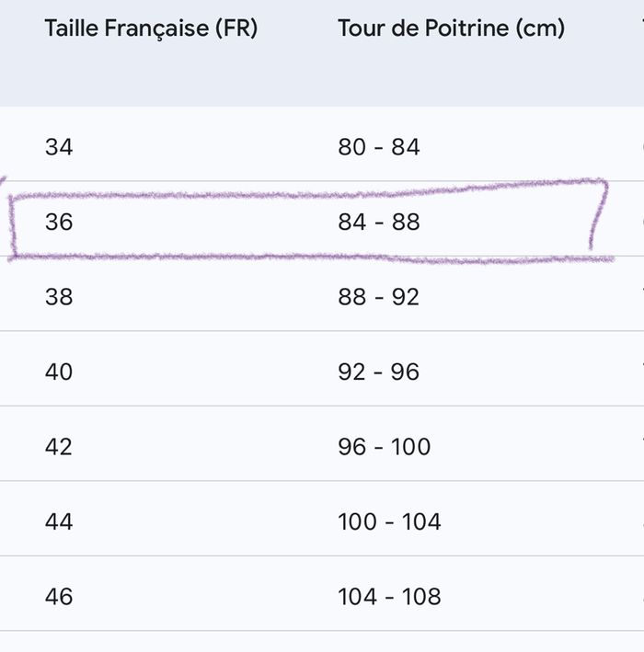Pick the size 44 cell
The width and height of the screenshot is (644, 652).
pos(59,522)
